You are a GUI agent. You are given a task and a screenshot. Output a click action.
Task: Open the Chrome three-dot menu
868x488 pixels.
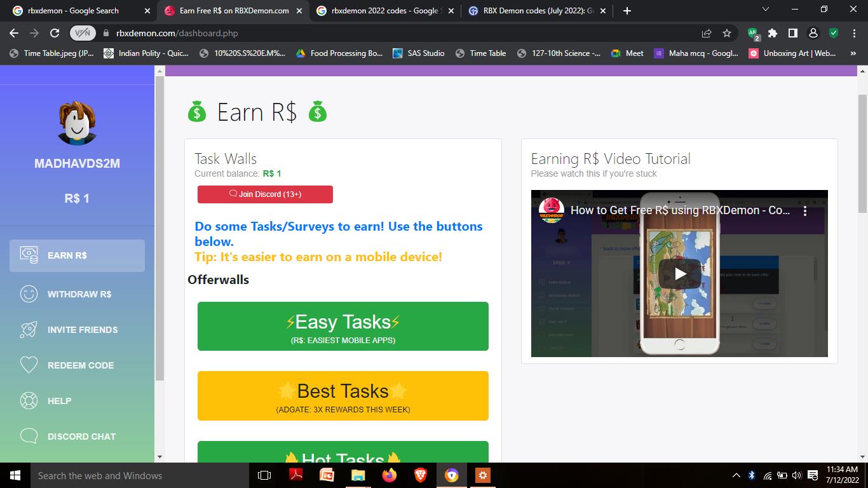coord(853,33)
